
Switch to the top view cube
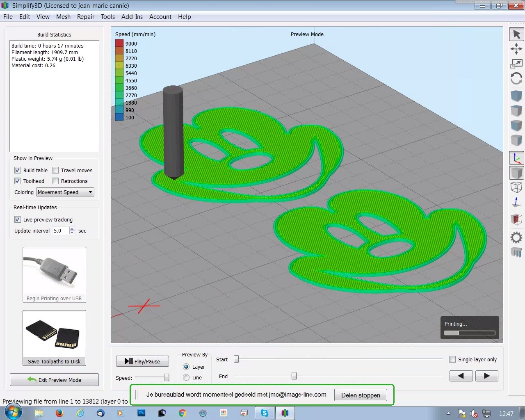tap(516, 111)
